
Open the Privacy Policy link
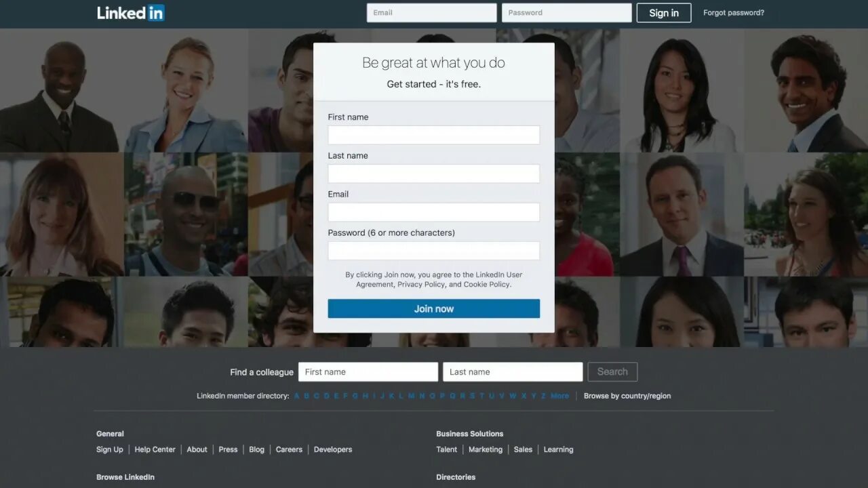[421, 285]
